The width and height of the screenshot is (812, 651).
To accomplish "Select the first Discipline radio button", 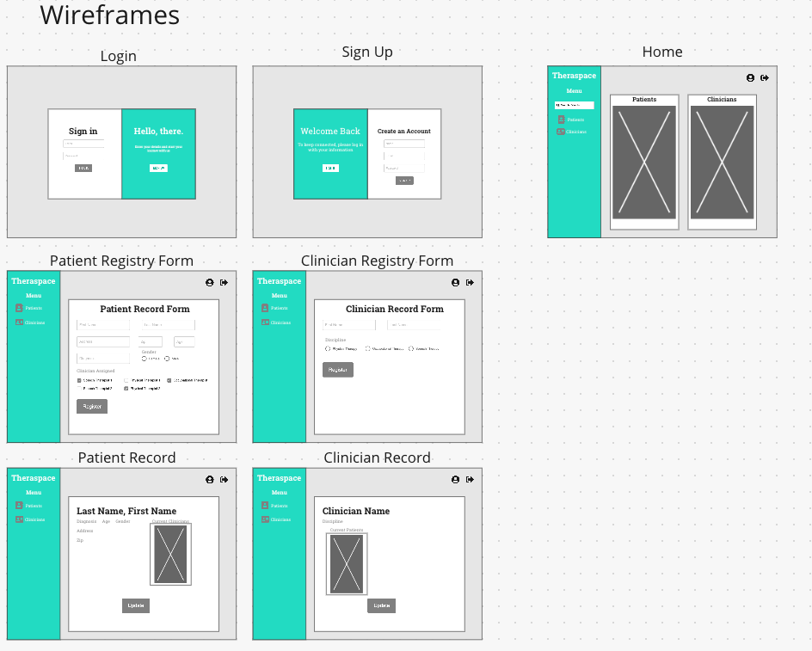I will click(327, 348).
